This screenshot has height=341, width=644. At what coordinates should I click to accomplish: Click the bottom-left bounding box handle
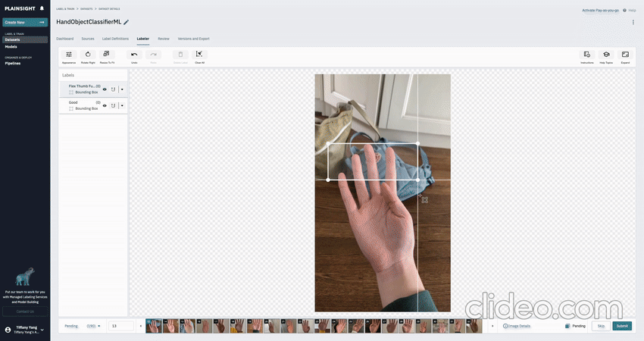pos(328,180)
